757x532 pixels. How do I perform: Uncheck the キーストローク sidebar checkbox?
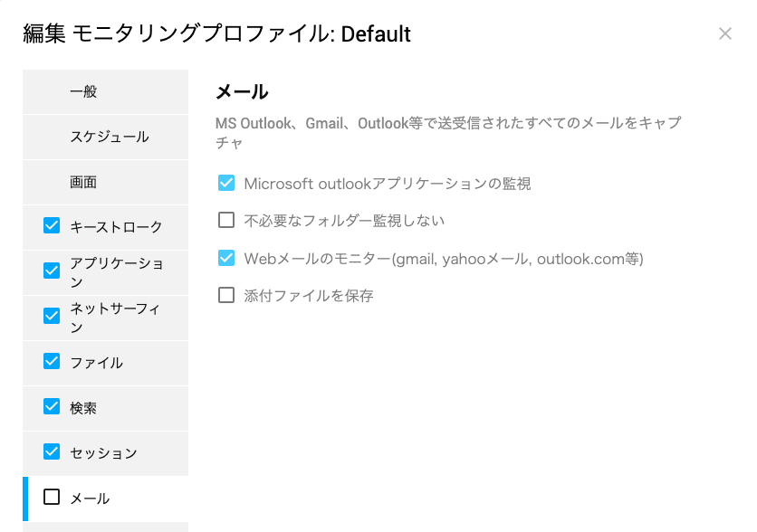click(52, 225)
